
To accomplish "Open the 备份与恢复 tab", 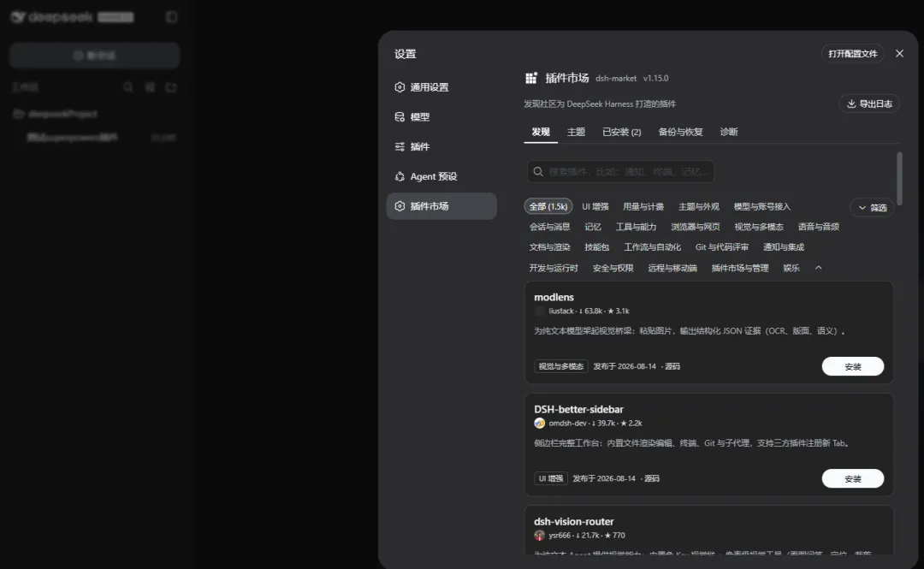I will tap(681, 132).
